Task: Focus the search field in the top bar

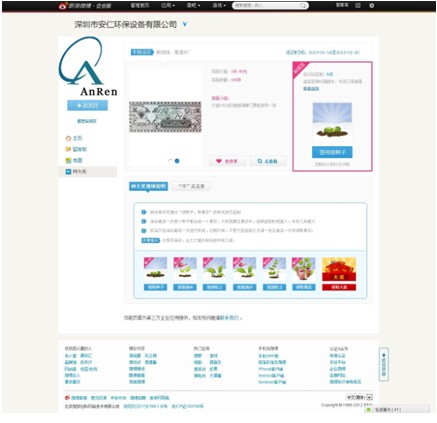Action: coord(266,6)
